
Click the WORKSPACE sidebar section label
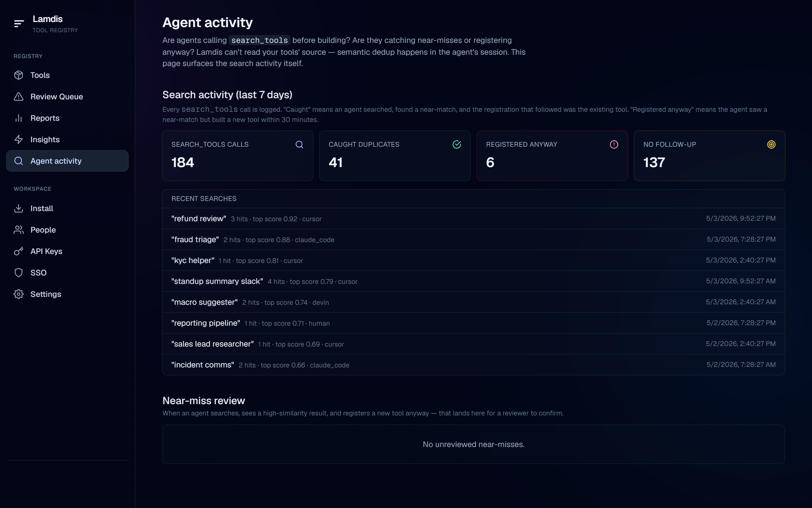click(32, 189)
